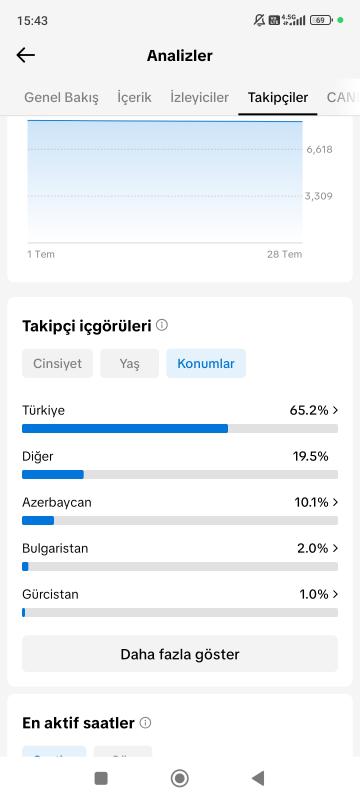The height and width of the screenshot is (800, 360).
Task: Tap the muted notification bell icon
Action: coord(260,20)
